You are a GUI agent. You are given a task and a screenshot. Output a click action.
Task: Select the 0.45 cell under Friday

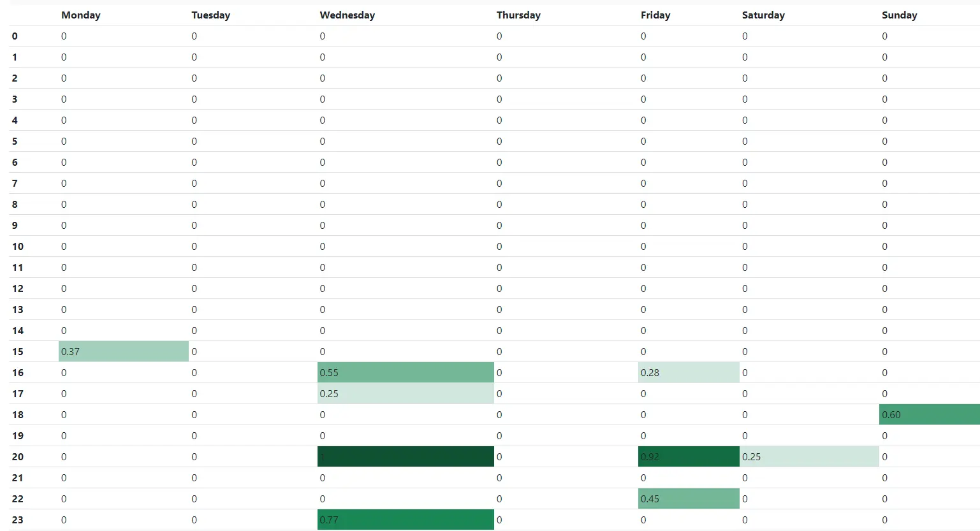(689, 498)
